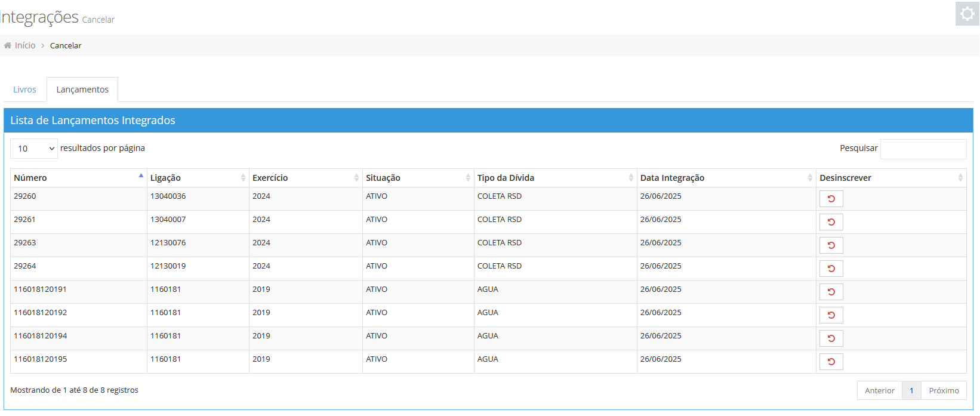
Task: Click unsubscribe icon for row 116018120192
Action: (x=831, y=315)
